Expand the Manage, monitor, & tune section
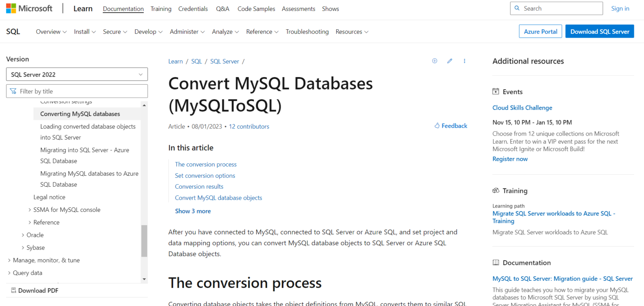 pyautogui.click(x=9, y=260)
